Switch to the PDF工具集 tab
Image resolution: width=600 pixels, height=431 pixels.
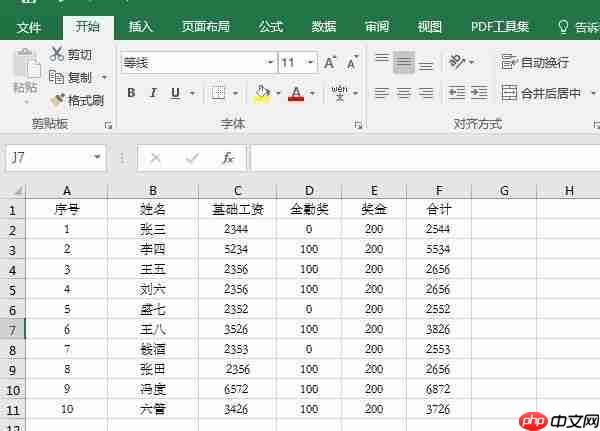tap(500, 26)
